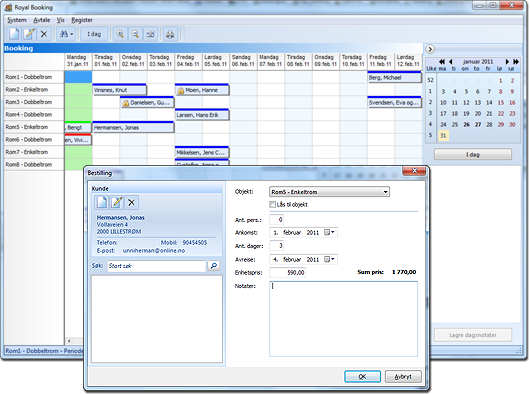Click the delete X icon in main toolbar
Image resolution: width=530 pixels, height=394 pixels.
44,34
